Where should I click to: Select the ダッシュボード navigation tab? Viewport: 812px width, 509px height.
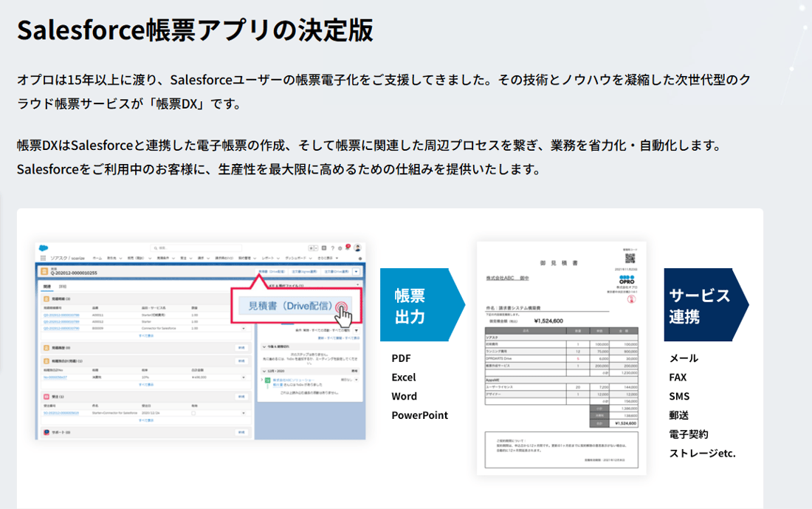[296, 258]
